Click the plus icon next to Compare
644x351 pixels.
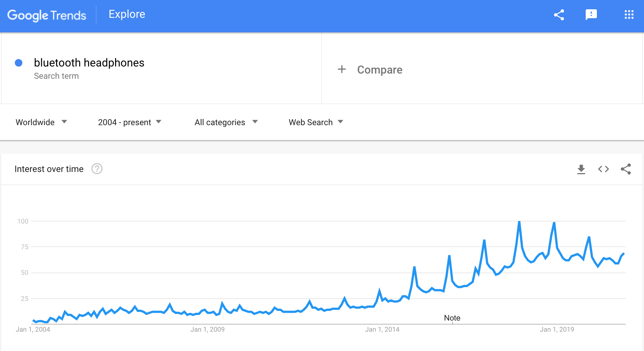pos(342,69)
